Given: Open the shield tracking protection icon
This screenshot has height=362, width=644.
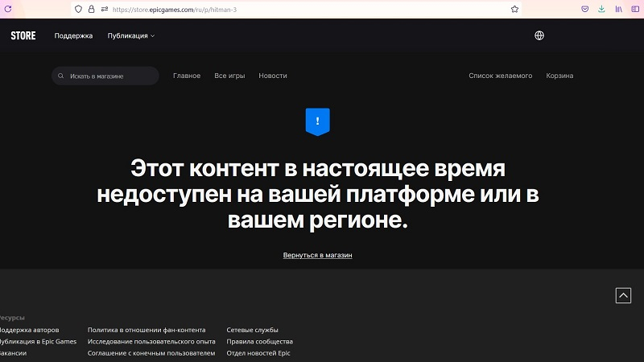Looking at the screenshot, I should pos(78,9).
